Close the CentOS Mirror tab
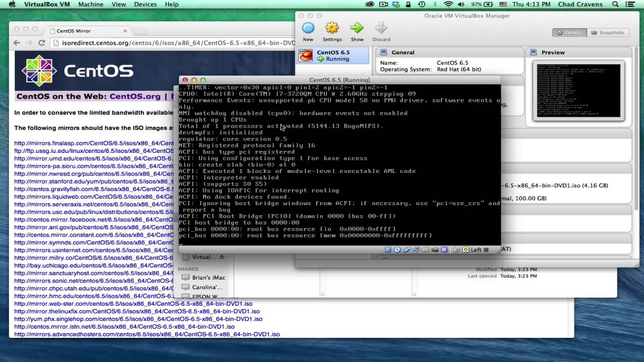The height and width of the screenshot is (362, 644). [x=125, y=31]
